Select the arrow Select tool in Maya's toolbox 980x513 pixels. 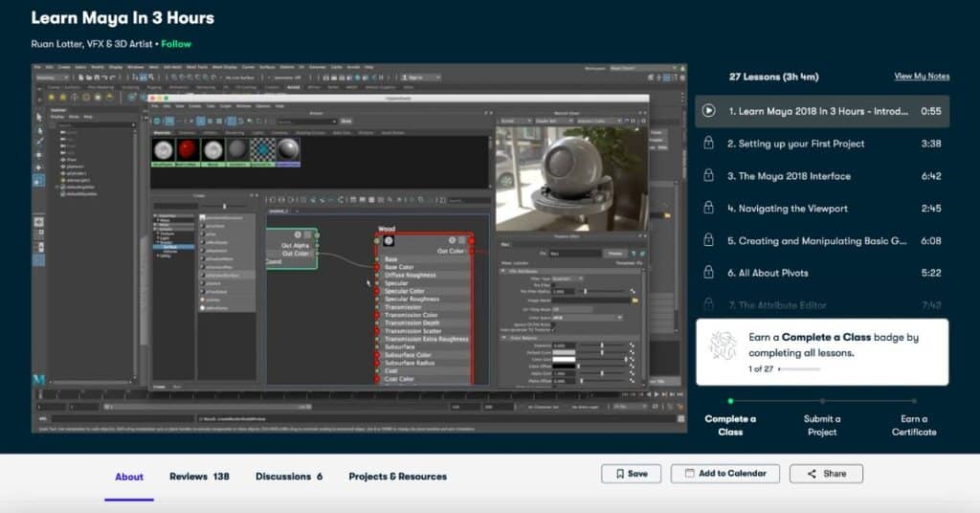(x=38, y=117)
